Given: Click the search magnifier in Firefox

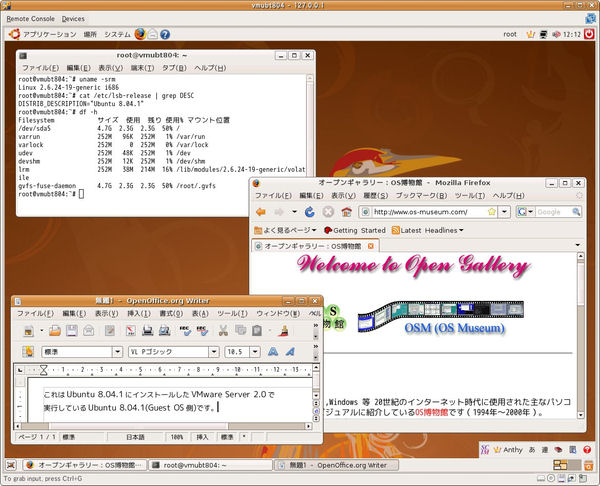Looking at the screenshot, I should [x=576, y=212].
